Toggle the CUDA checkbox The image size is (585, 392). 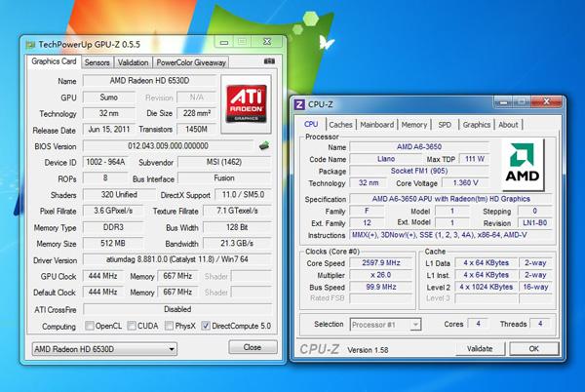[x=132, y=326]
